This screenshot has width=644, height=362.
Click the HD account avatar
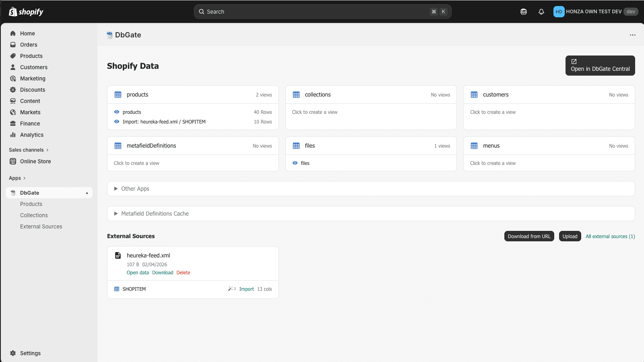[559, 12]
